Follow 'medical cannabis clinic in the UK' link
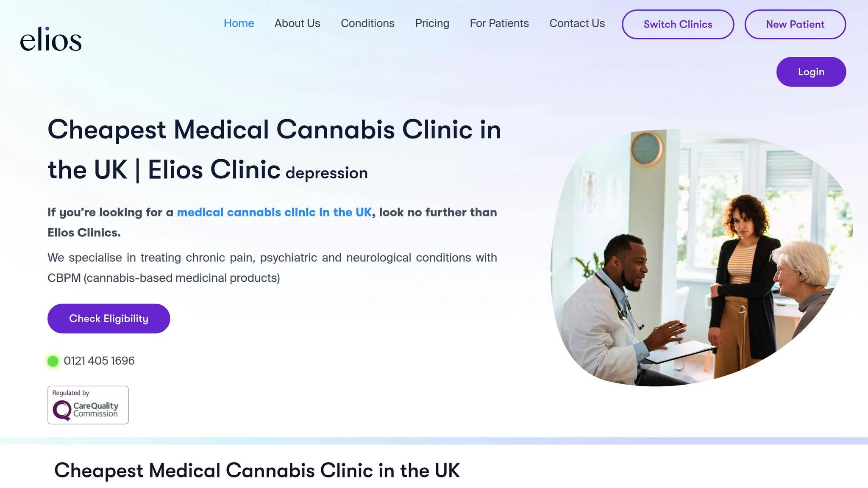Viewport: 868px width, 488px height. pyautogui.click(x=274, y=212)
